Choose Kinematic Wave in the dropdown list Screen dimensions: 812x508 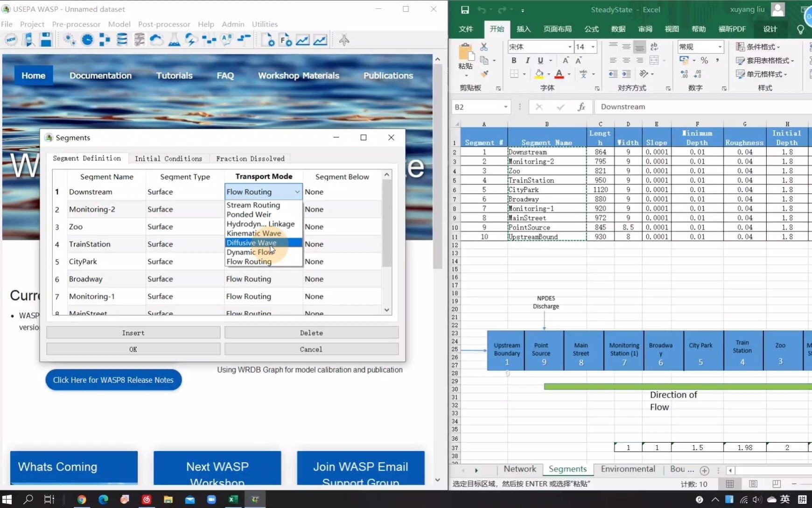[x=263, y=233]
